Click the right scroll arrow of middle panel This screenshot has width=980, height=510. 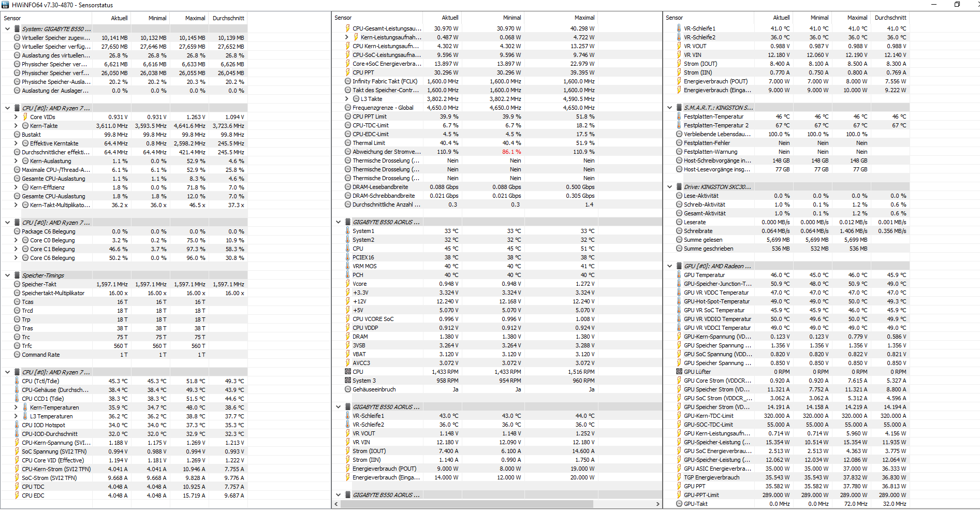(658, 504)
